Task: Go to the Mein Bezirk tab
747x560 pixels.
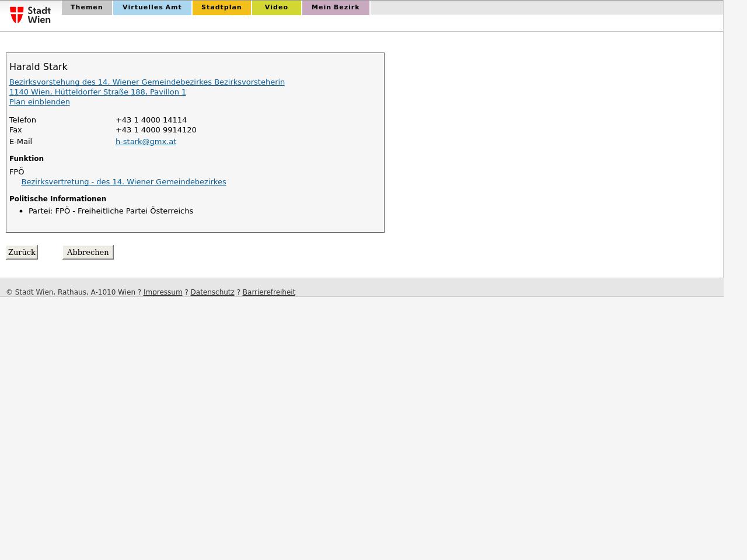Action: click(x=336, y=8)
